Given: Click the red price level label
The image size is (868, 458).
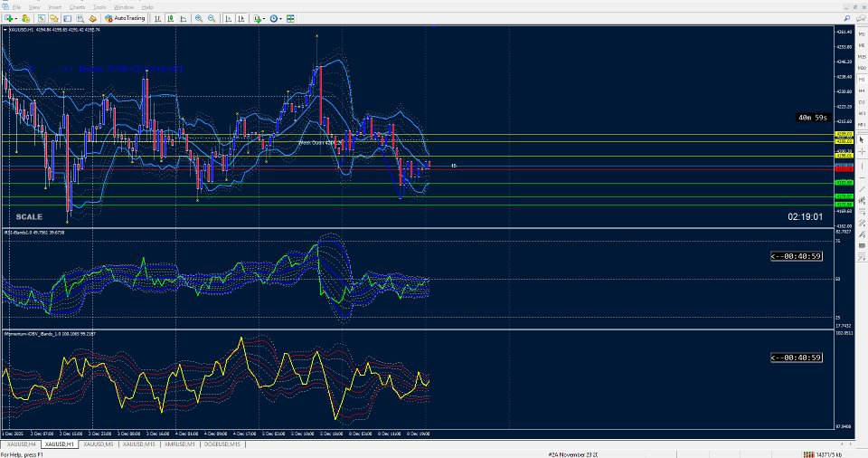Looking at the screenshot, I should tap(844, 169).
